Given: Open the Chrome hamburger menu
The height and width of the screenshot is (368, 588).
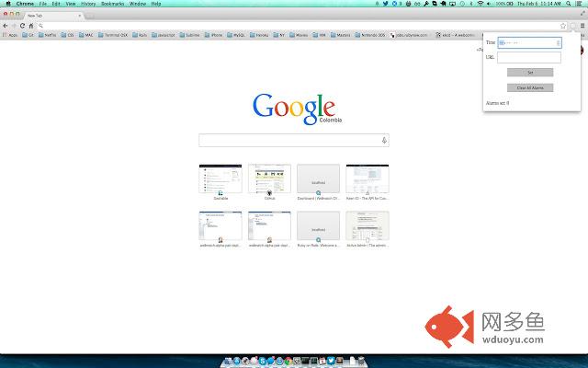Looking at the screenshot, I should coord(582,26).
